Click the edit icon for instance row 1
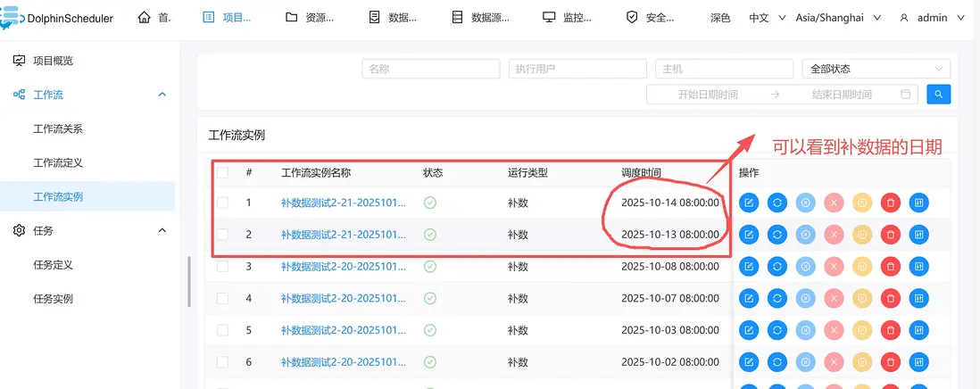 tap(749, 203)
